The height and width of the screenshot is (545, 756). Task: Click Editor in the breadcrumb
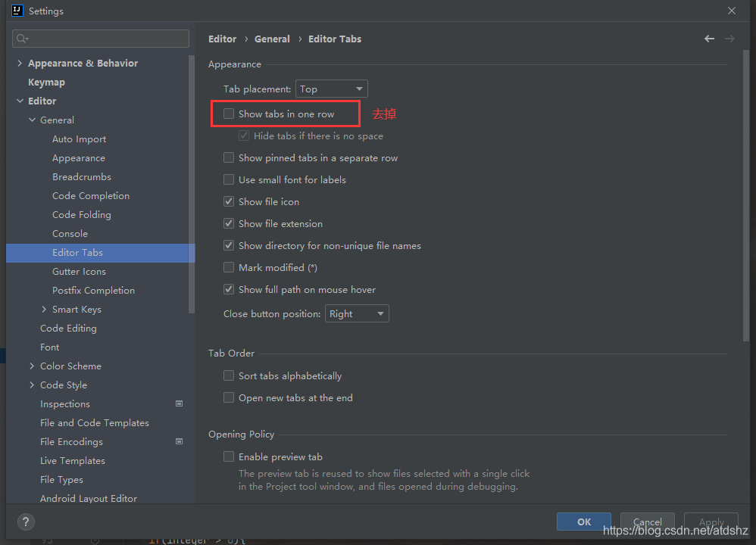(x=222, y=39)
